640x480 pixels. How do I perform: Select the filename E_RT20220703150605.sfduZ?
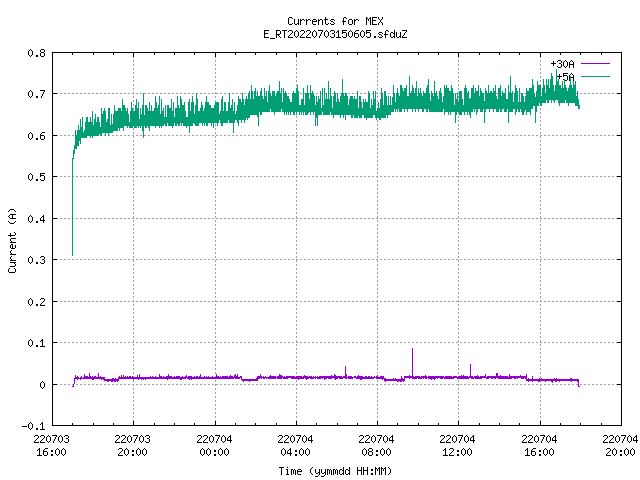coord(335,34)
